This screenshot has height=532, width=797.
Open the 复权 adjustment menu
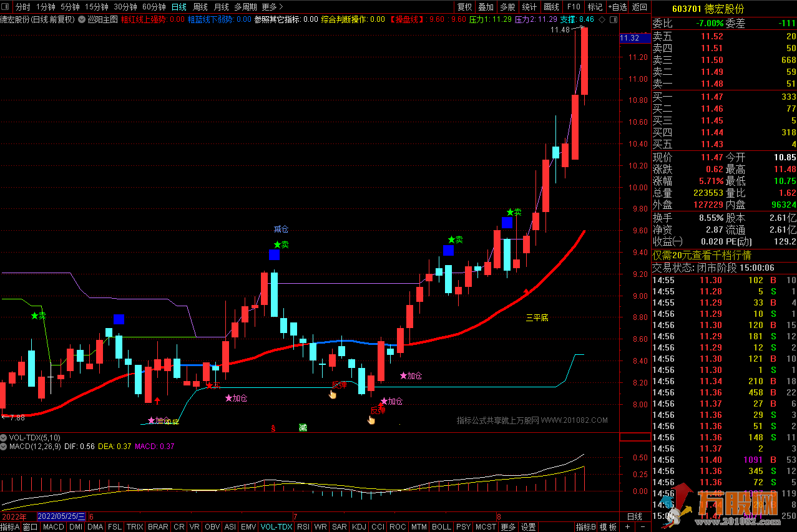tap(464, 7)
